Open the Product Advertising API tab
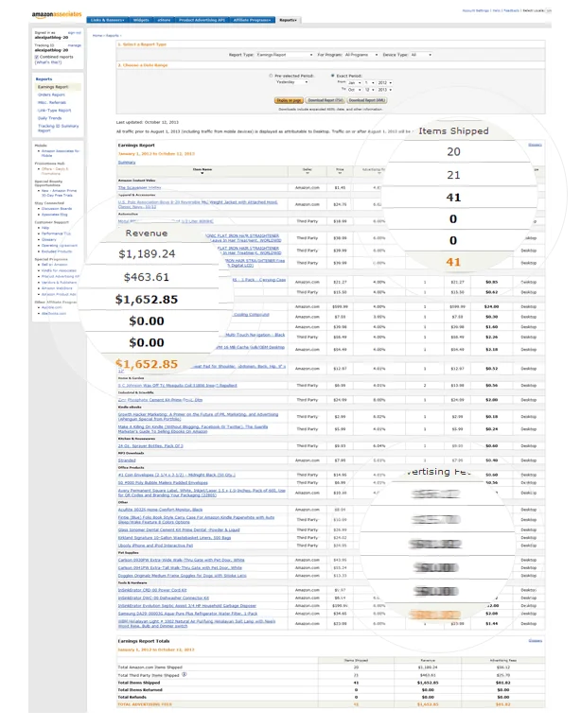 (x=202, y=20)
